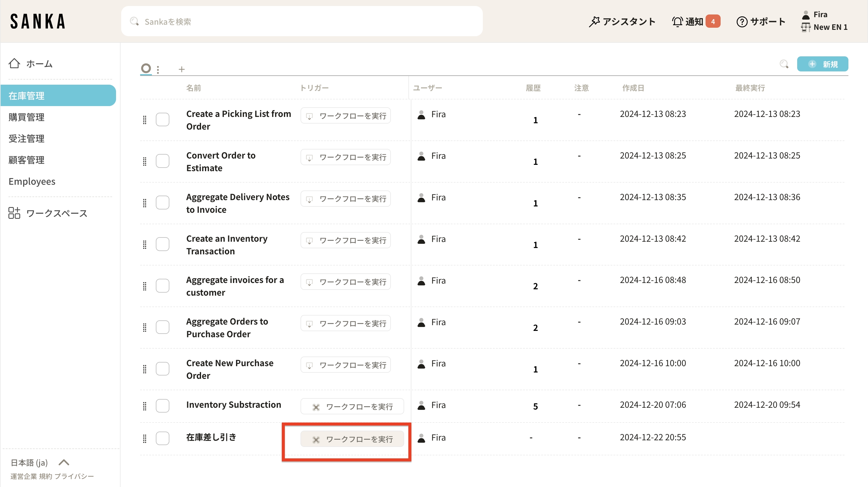Open the Employees sidebar item
The width and height of the screenshot is (868, 487).
[32, 181]
